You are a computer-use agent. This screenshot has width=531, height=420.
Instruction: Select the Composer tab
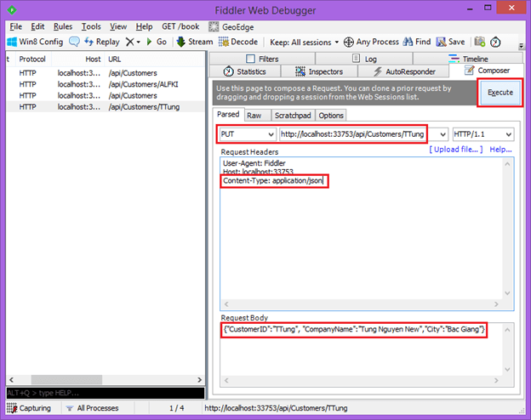(x=487, y=71)
